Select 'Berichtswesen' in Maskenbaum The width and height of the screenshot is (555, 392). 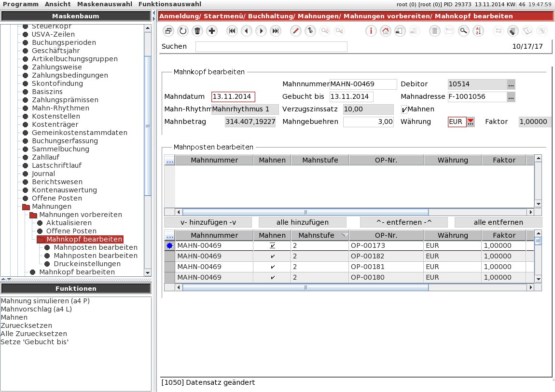pyautogui.click(x=57, y=182)
